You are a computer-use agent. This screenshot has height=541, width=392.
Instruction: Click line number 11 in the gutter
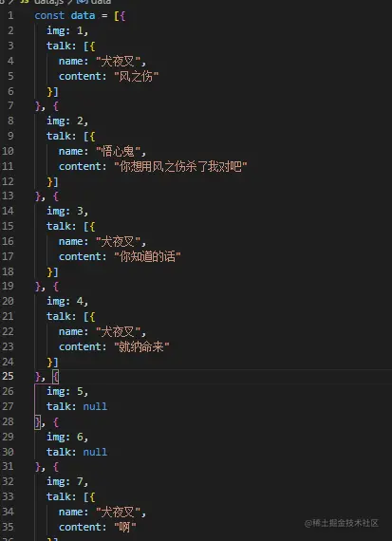click(8, 166)
